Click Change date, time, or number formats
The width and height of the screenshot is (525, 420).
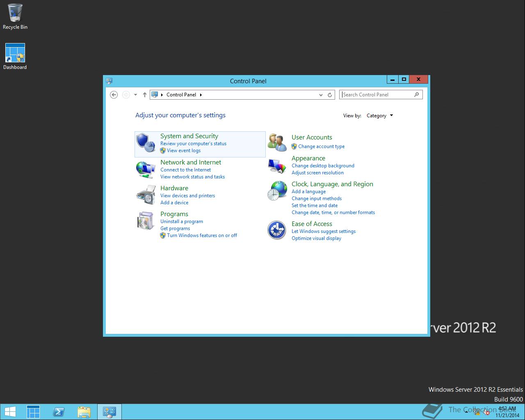tap(333, 212)
